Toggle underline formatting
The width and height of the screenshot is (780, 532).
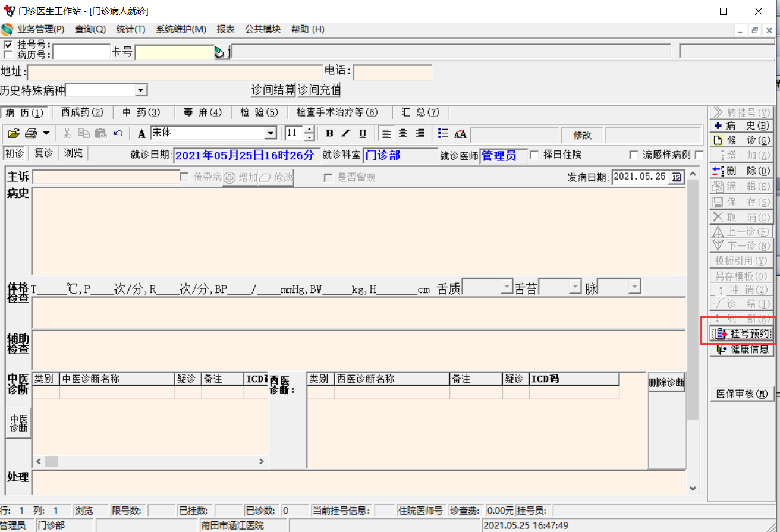tap(362, 133)
